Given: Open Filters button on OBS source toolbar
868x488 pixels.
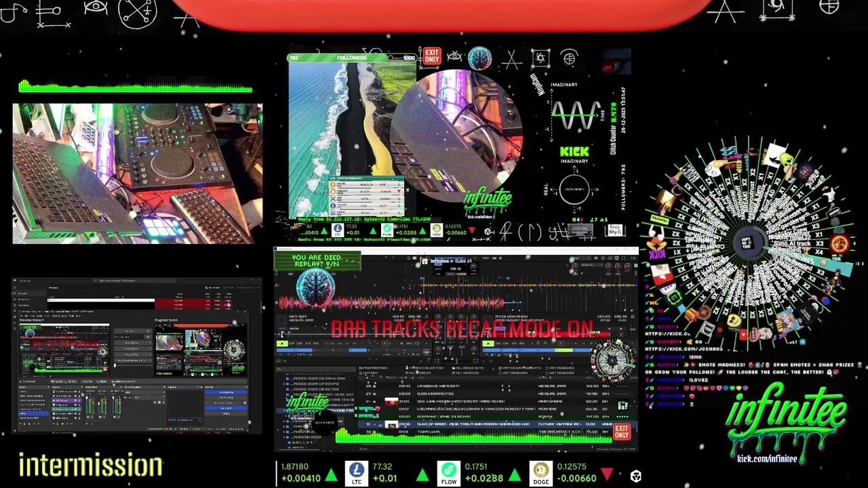Looking at the screenshot, I should tap(72, 382).
